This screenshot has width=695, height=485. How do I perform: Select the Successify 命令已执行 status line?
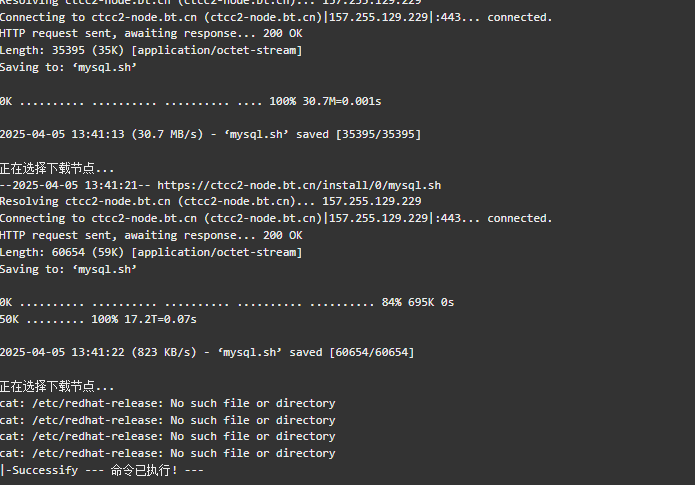102,470
